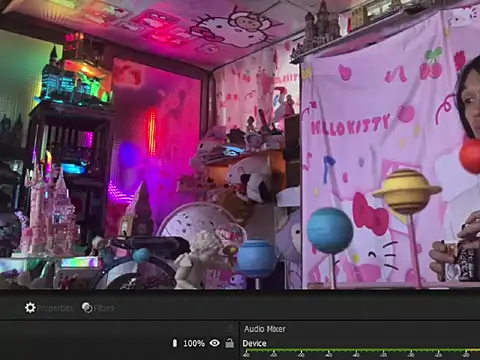Open the Filters dialog for the source
Viewport: 480px width, 360px height.
pos(98,308)
